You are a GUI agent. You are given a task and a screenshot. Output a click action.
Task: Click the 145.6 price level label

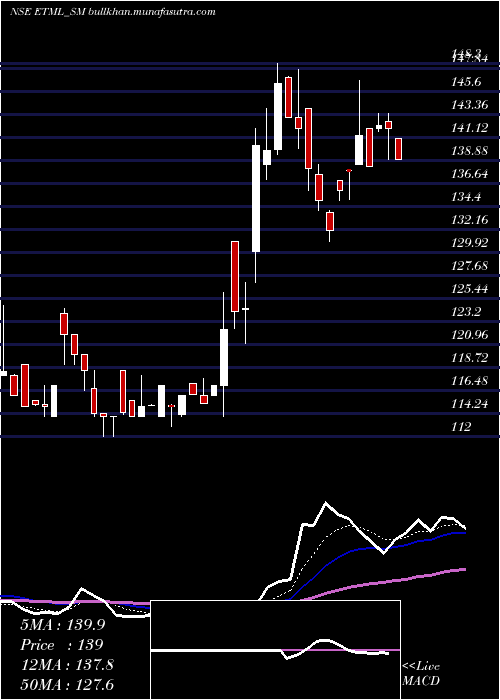(x=466, y=82)
